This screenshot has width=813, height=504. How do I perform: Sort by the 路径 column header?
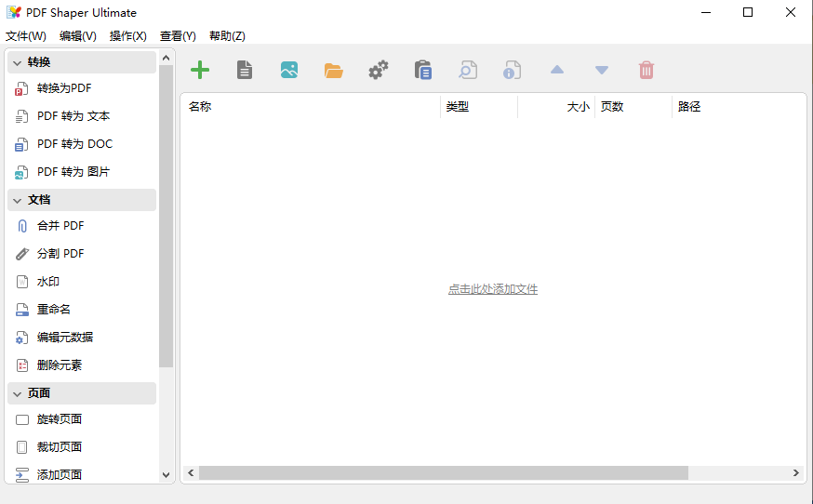[x=739, y=106]
